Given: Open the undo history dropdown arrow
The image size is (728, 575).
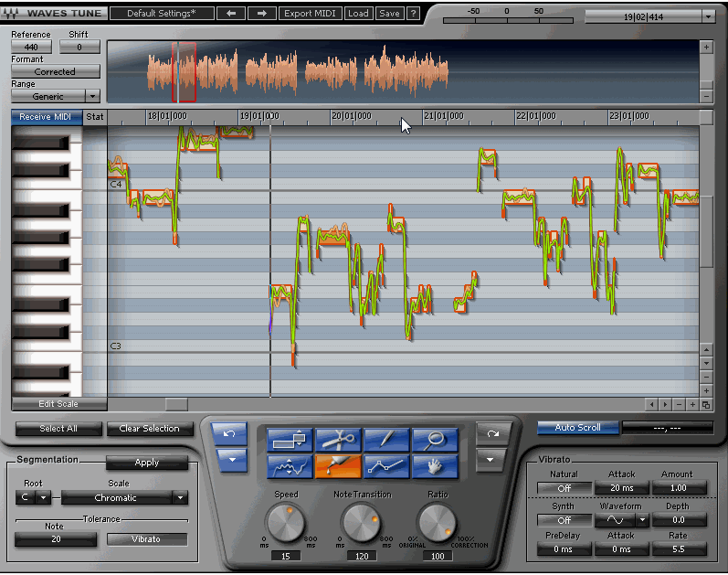Looking at the screenshot, I should (232, 460).
